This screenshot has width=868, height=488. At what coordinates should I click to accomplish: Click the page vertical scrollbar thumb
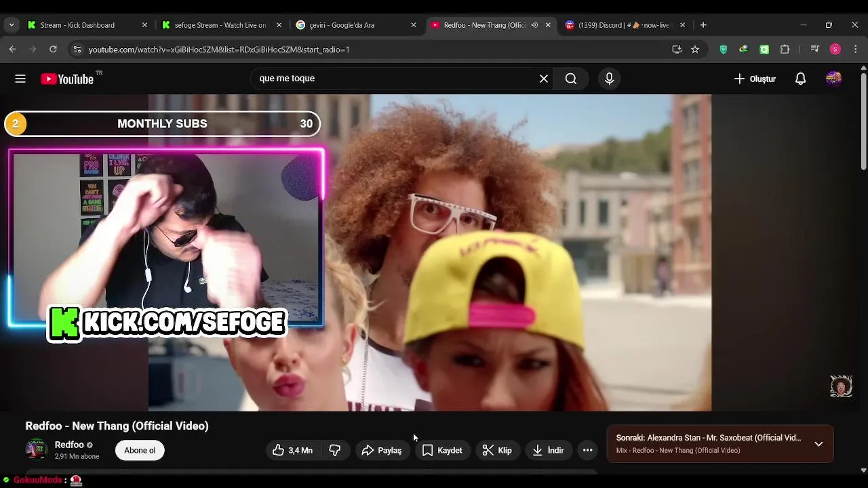tap(863, 121)
